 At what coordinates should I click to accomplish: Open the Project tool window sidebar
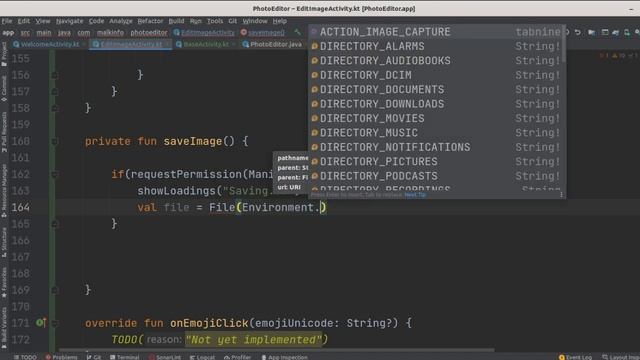pos(4,54)
